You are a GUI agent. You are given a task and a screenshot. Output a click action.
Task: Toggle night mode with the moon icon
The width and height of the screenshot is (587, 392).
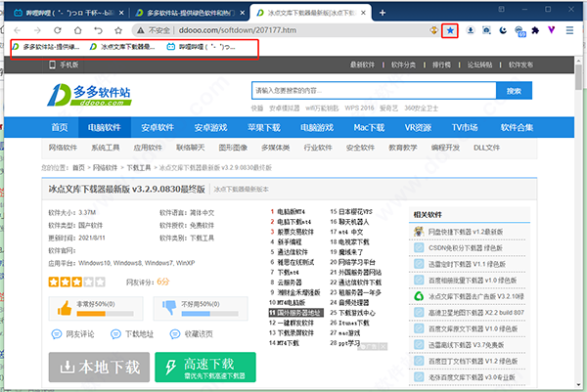[503, 30]
